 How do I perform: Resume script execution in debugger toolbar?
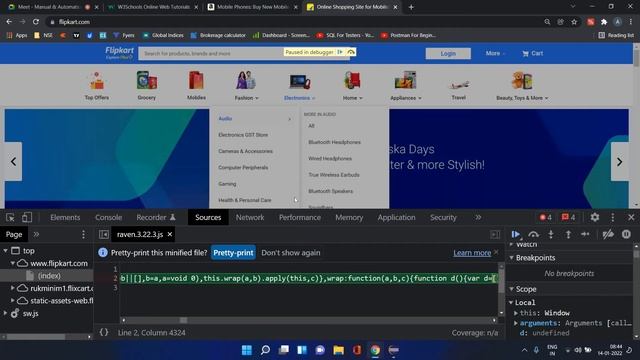click(516, 234)
